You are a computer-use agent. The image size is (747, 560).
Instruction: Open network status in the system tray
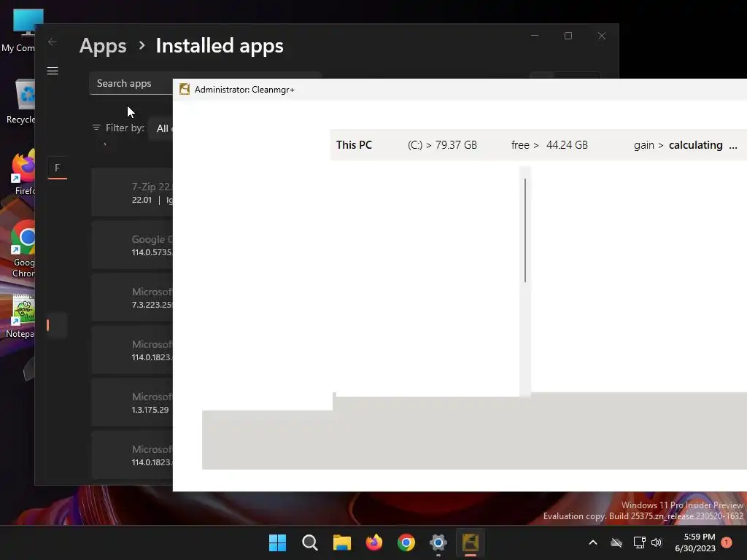(x=639, y=542)
